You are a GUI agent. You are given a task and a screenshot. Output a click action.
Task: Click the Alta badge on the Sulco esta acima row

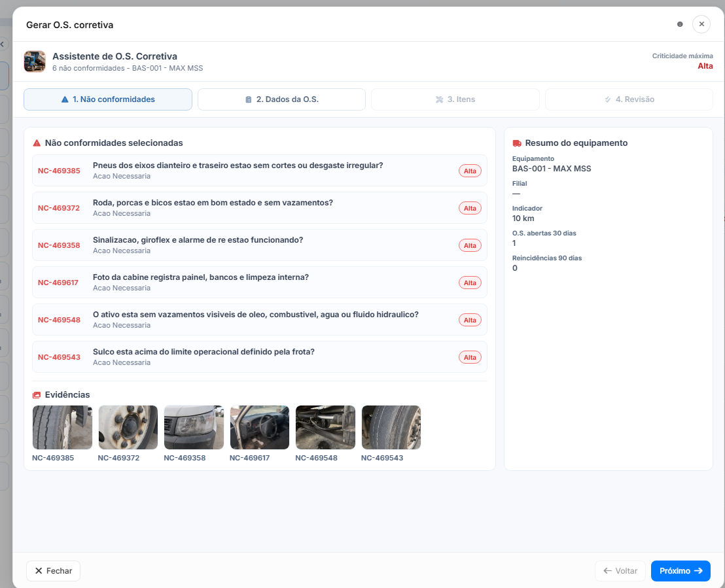click(470, 357)
